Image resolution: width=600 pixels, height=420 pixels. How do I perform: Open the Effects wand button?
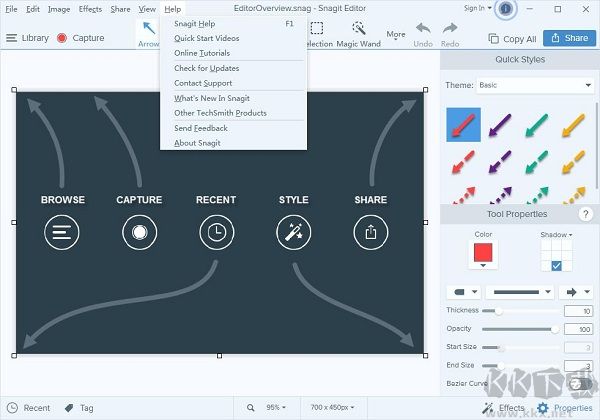503,408
